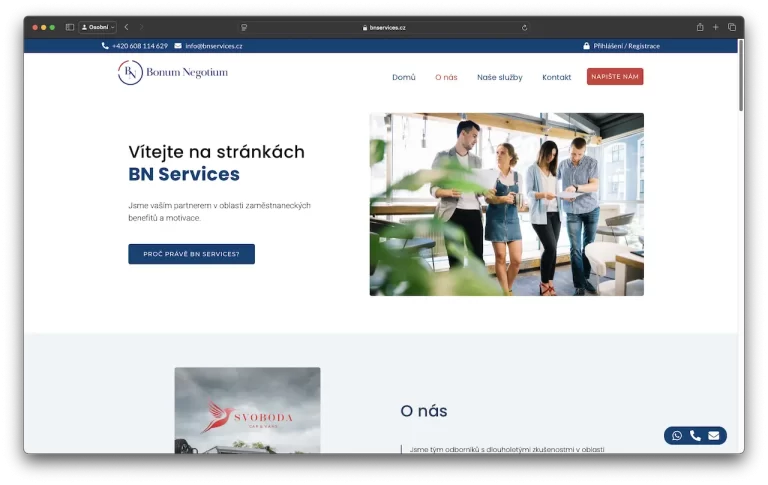The height and width of the screenshot is (485, 768).
Task: Click the lock icon in the address bar
Action: coord(365,27)
